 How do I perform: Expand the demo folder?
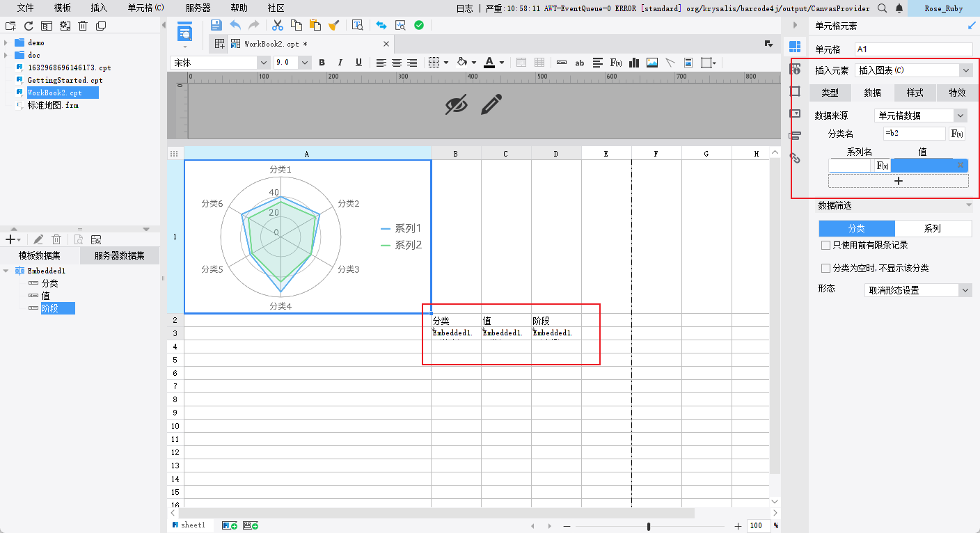tap(6, 42)
